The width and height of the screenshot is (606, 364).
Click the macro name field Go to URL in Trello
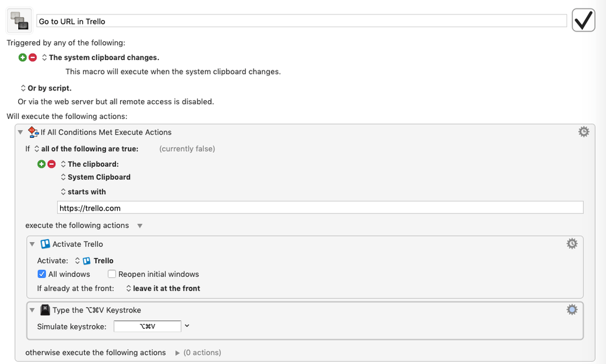click(x=301, y=21)
